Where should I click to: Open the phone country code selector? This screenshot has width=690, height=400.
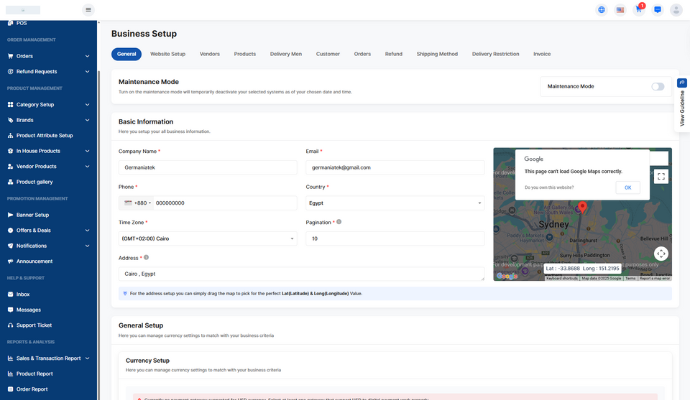134,203
